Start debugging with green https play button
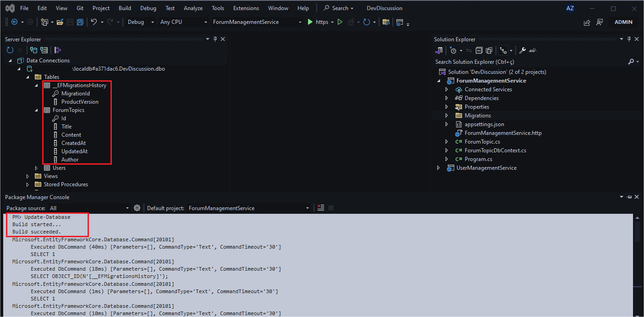Image resolution: width=644 pixels, height=317 pixels. click(x=310, y=22)
